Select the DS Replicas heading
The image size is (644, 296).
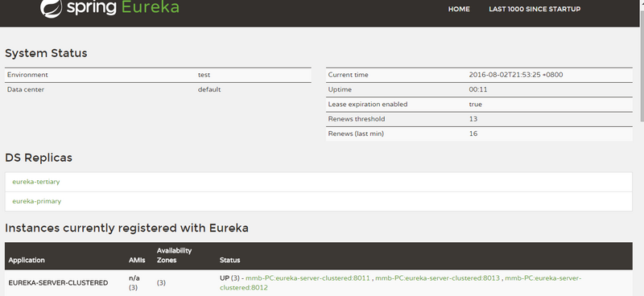39,158
